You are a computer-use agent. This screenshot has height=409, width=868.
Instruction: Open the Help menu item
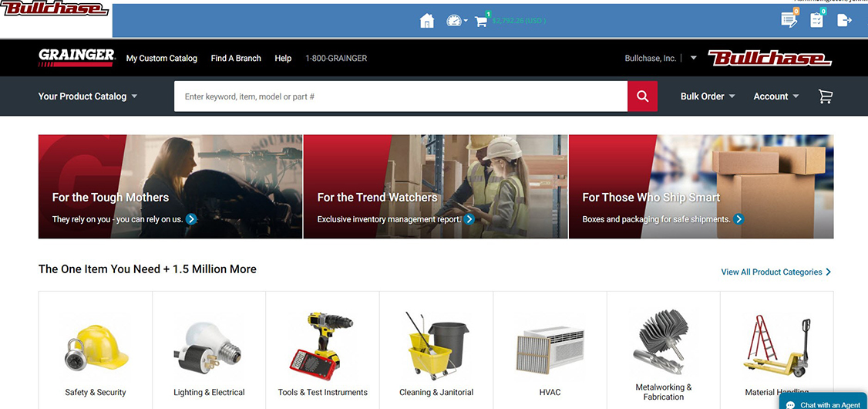(283, 58)
